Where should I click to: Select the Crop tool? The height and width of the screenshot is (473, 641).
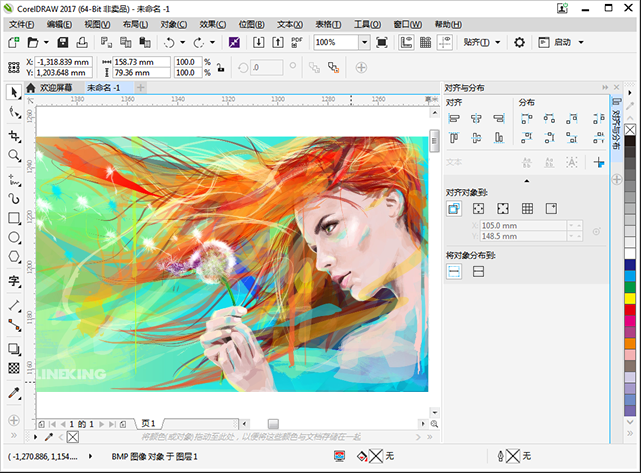pyautogui.click(x=14, y=136)
